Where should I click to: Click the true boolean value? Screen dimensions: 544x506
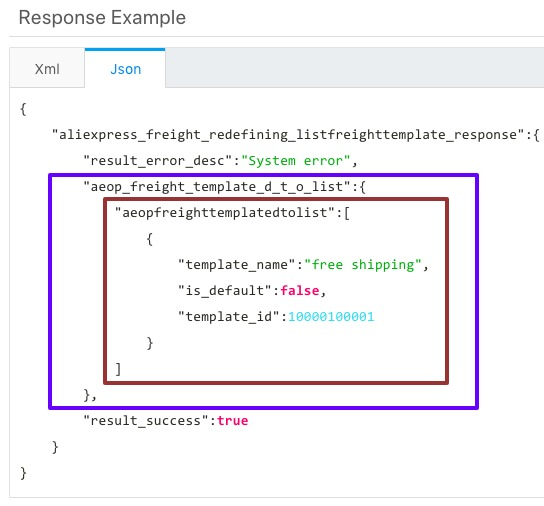coord(232,421)
